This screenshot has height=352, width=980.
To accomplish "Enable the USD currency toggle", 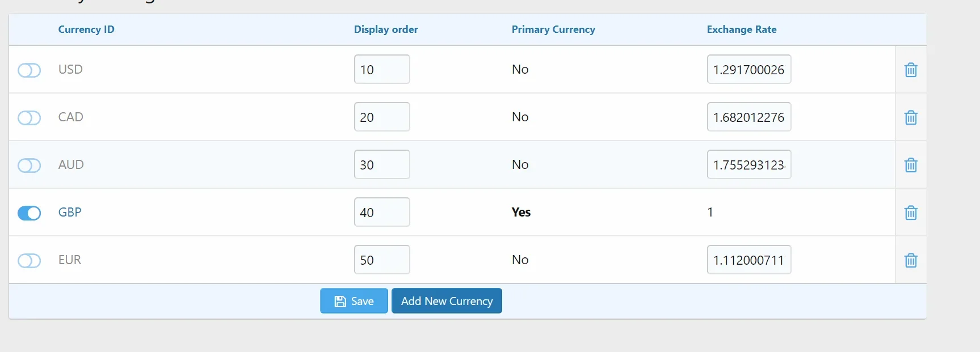I will coord(29,70).
